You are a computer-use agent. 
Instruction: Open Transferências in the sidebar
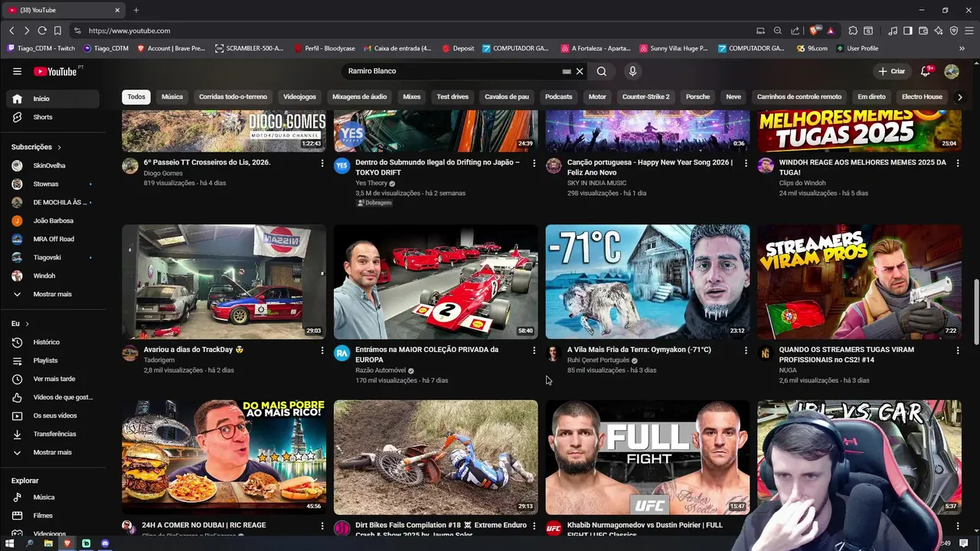53,434
